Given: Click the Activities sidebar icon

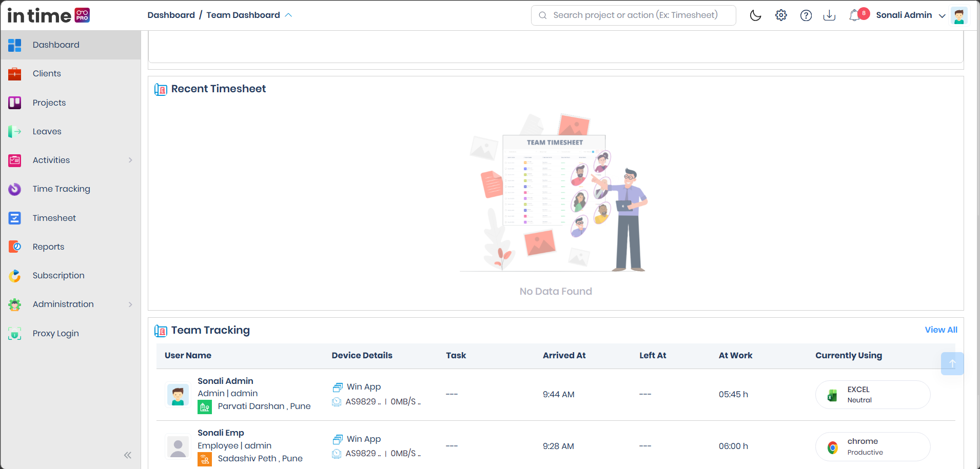Looking at the screenshot, I should tap(15, 160).
